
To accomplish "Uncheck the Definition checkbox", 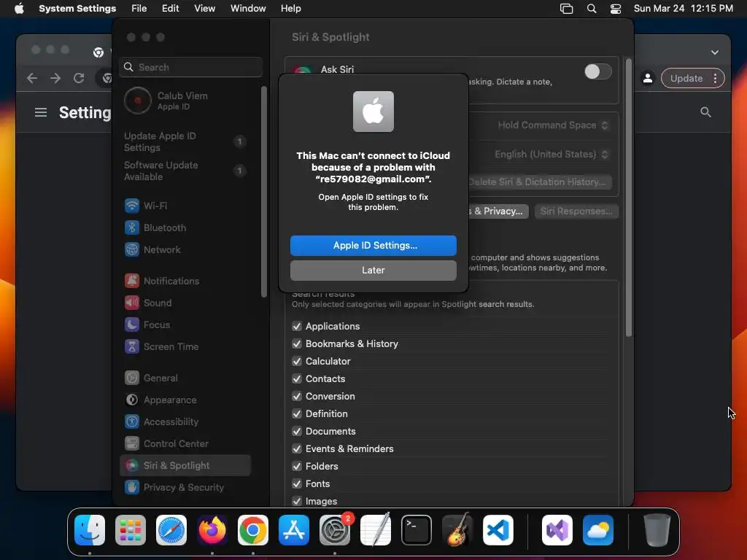I will pos(297,414).
